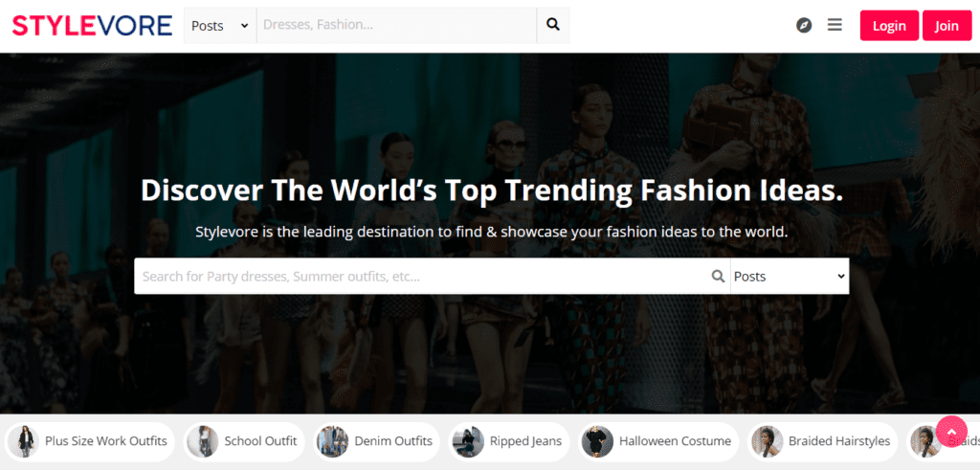Open Halloween Costume category
The image size is (980, 470).
click(x=658, y=442)
